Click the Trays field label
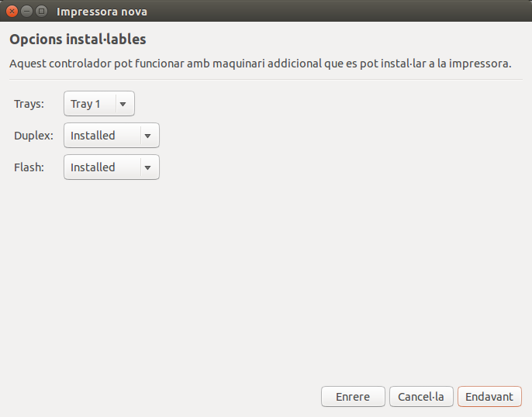The width and height of the screenshot is (532, 417). [x=29, y=104]
